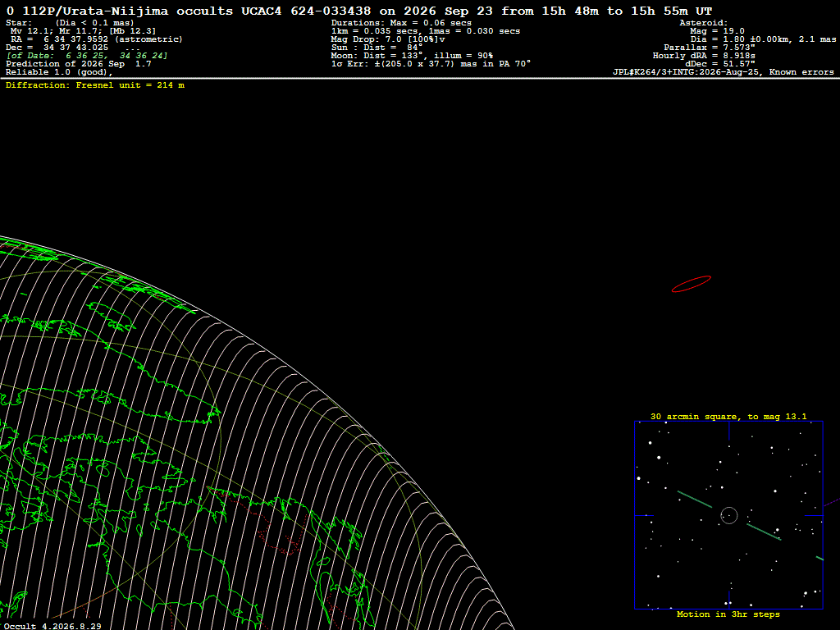Viewport: 840px width, 630px height.
Task: Click the 'Motion in 3hr steps' caption
Action: [728, 614]
